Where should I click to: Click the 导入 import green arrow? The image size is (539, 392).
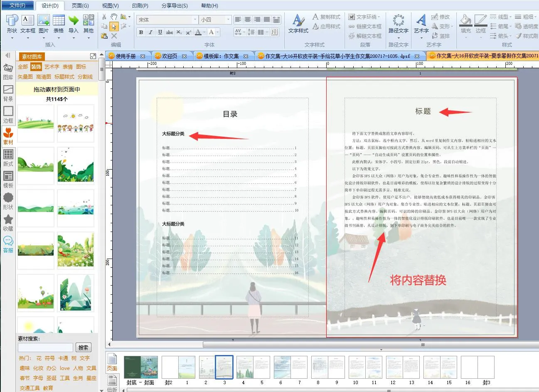tap(73, 24)
